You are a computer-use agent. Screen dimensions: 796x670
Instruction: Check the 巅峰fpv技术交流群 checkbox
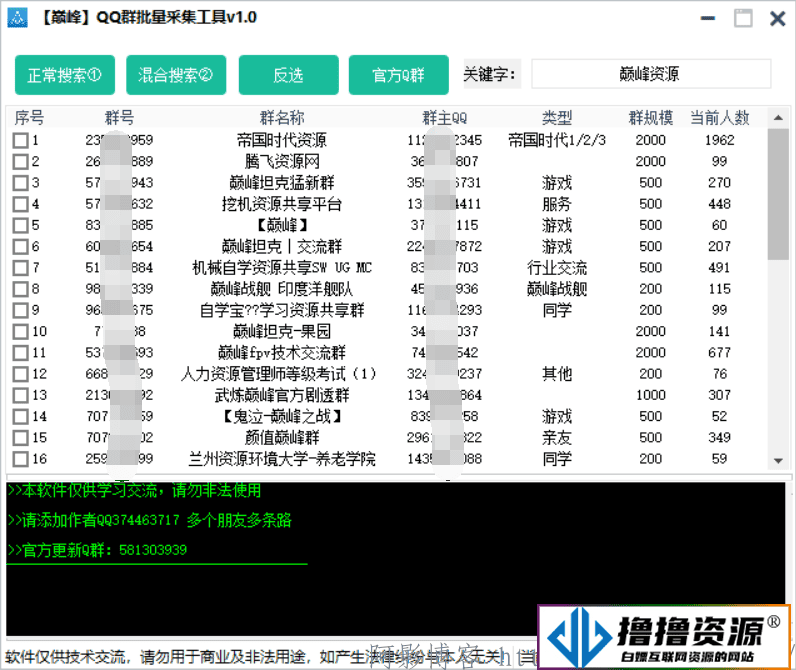click(20, 353)
